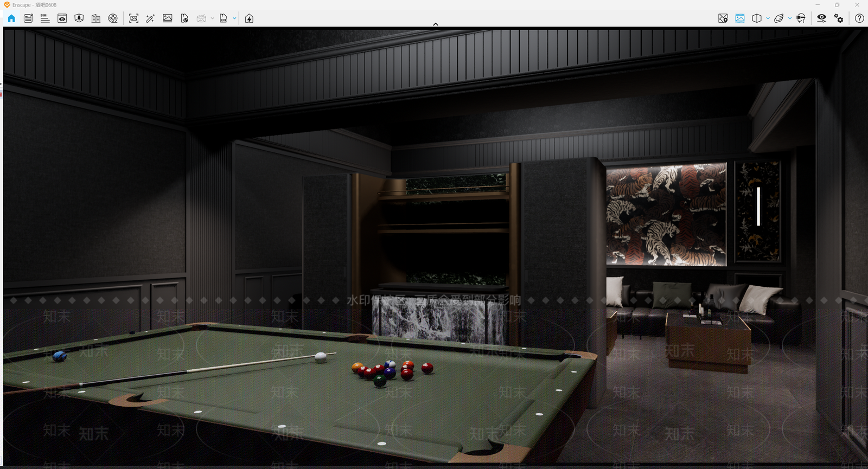Screen dimensions: 868x469
Task: Take a screenshot with the capture icon
Action: [x=134, y=18]
